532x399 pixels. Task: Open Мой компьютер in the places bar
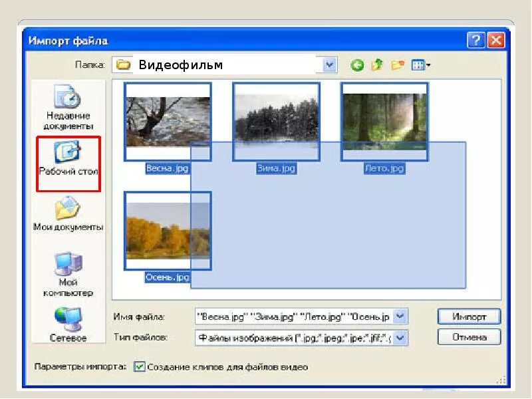(x=68, y=275)
